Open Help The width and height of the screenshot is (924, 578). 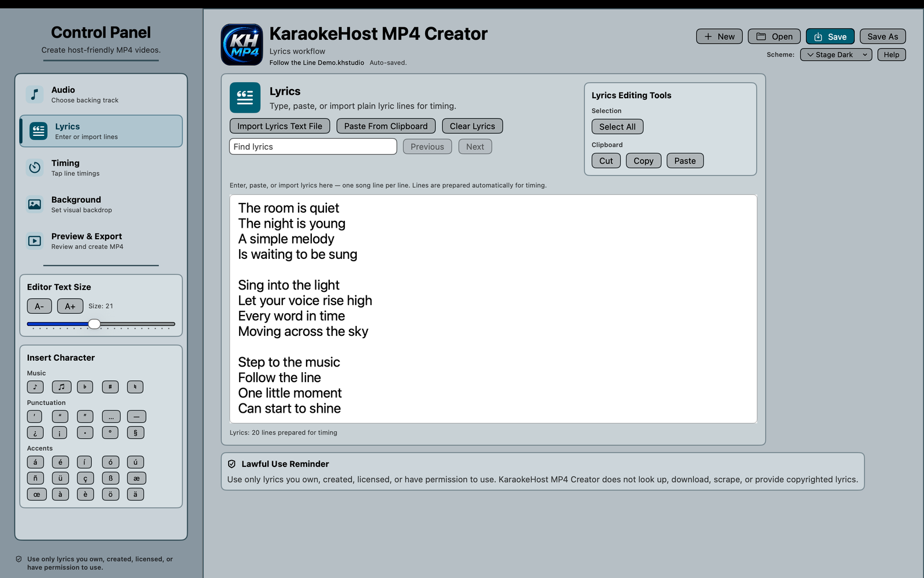pyautogui.click(x=891, y=54)
